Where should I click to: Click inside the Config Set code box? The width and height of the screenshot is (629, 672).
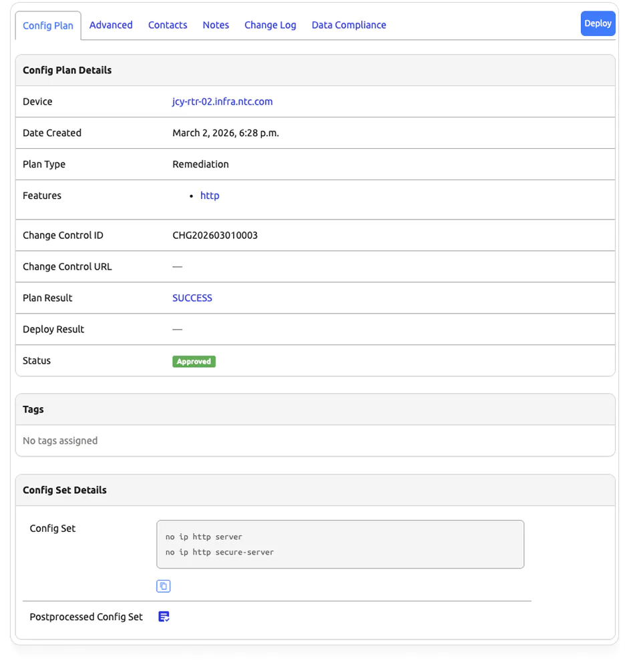(340, 545)
